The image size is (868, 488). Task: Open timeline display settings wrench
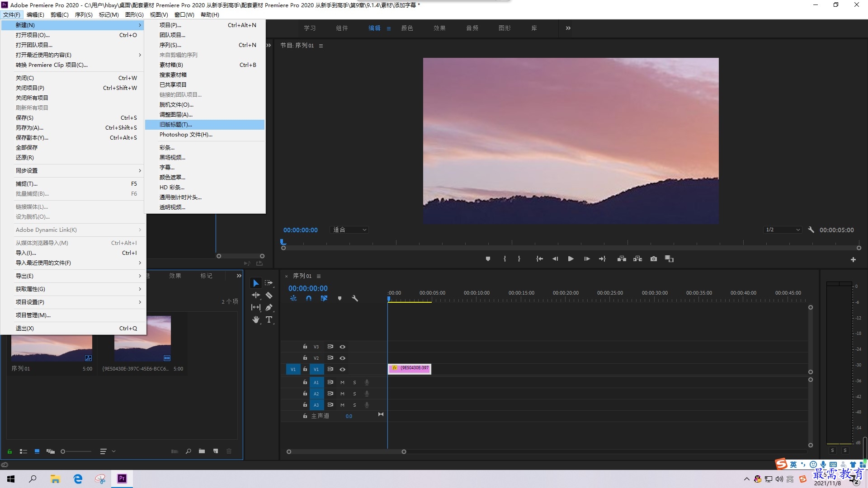coord(355,298)
